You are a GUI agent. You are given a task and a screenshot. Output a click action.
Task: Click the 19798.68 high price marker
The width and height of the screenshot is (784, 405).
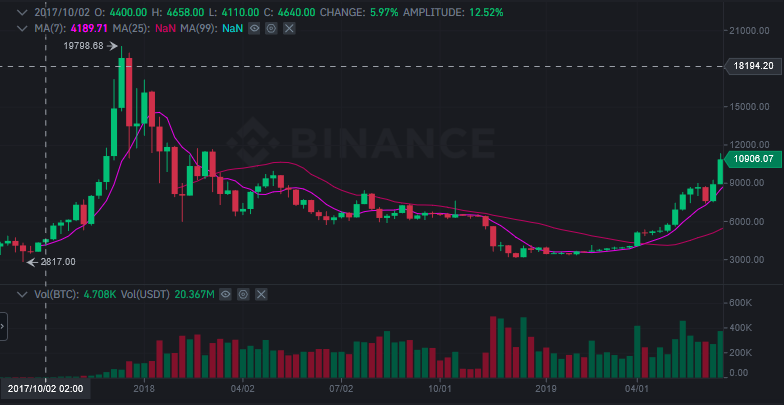click(x=84, y=45)
